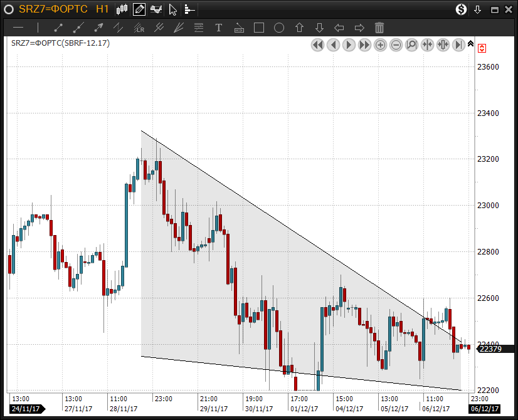
Task: Zoom out the chart with minus button
Action: 396,45
